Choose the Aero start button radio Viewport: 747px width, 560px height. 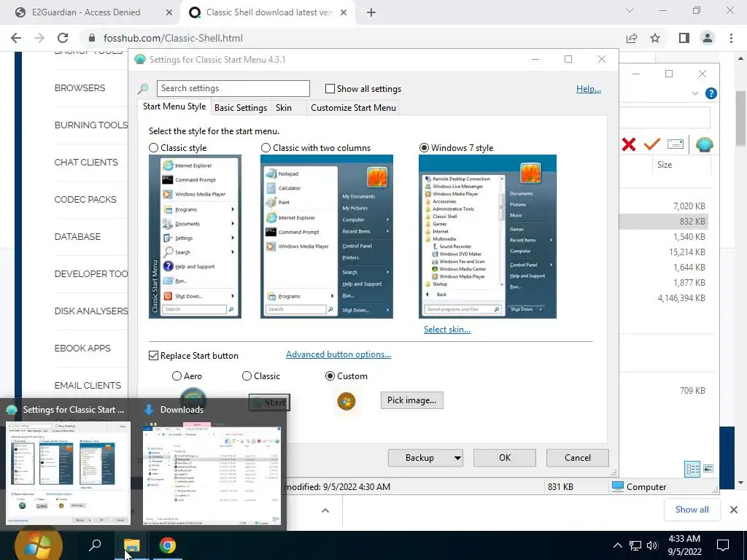click(x=177, y=376)
